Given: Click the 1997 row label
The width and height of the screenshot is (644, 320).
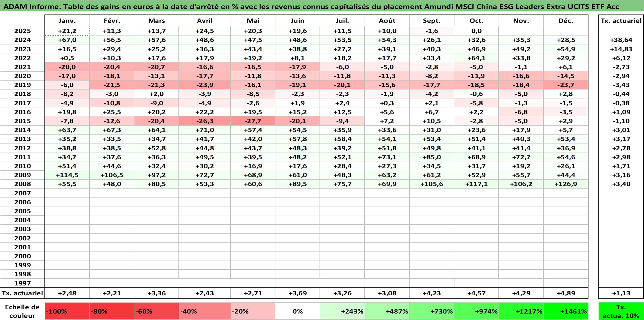Looking at the screenshot, I should coord(23,283).
